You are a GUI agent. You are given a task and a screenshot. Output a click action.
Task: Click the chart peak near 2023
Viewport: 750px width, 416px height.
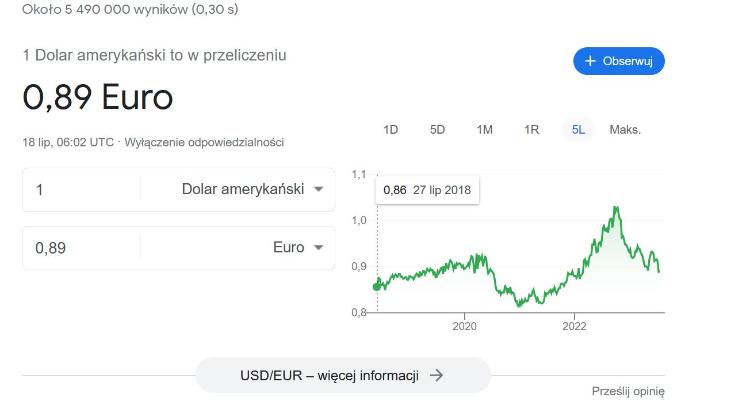click(x=616, y=208)
